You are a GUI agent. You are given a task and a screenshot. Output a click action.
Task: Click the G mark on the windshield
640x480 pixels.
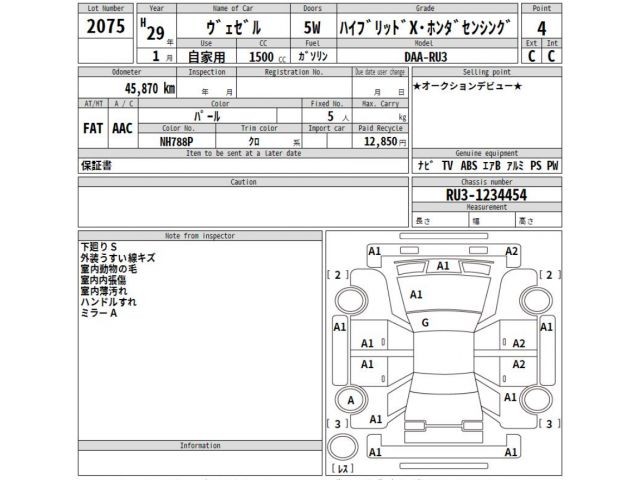click(x=425, y=322)
